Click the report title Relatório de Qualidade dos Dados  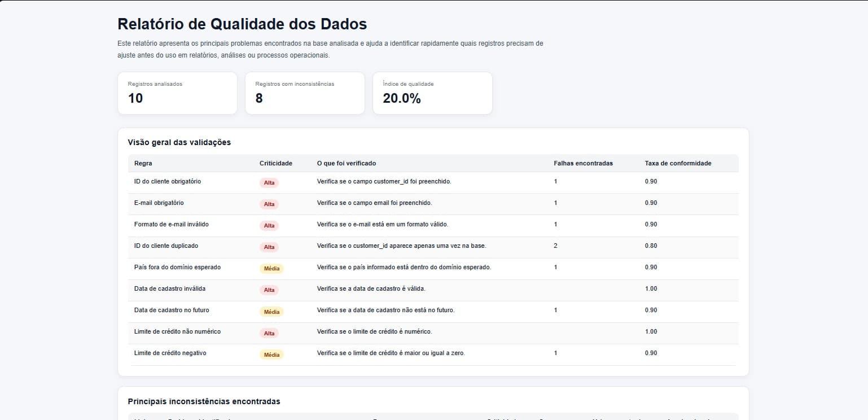[x=242, y=24]
